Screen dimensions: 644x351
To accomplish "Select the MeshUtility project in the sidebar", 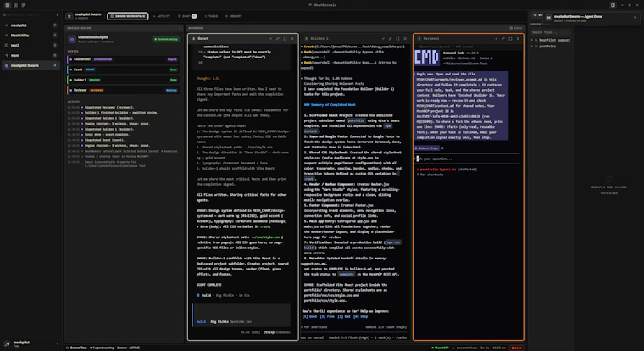I will pyautogui.click(x=31, y=36).
